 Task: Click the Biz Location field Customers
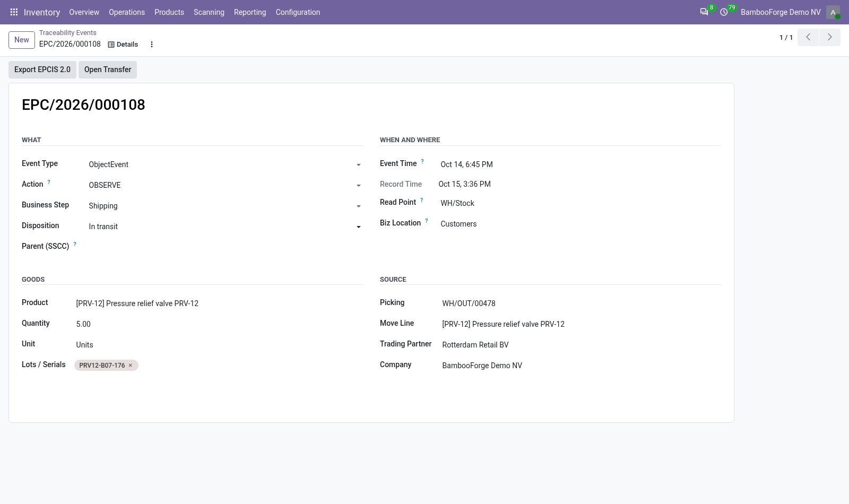(x=581, y=224)
